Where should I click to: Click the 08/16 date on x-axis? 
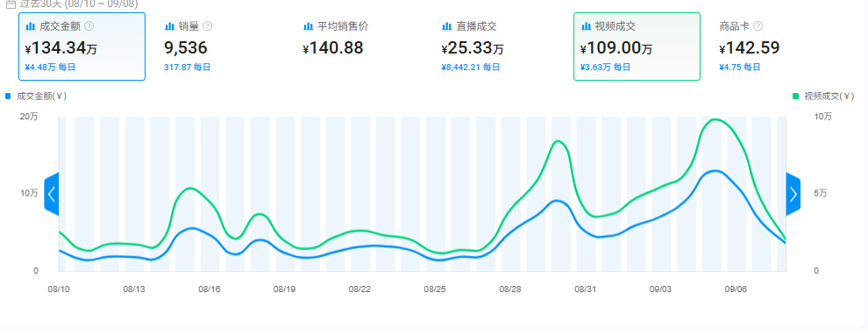pos(209,290)
